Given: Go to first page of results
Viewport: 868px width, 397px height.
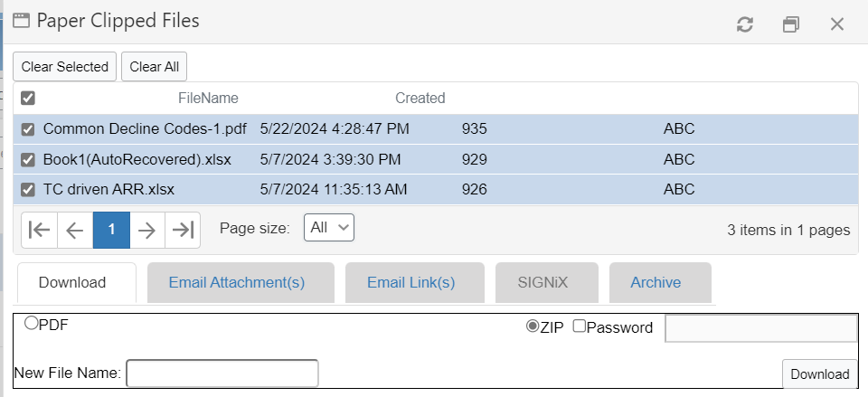Looking at the screenshot, I should click(39, 230).
